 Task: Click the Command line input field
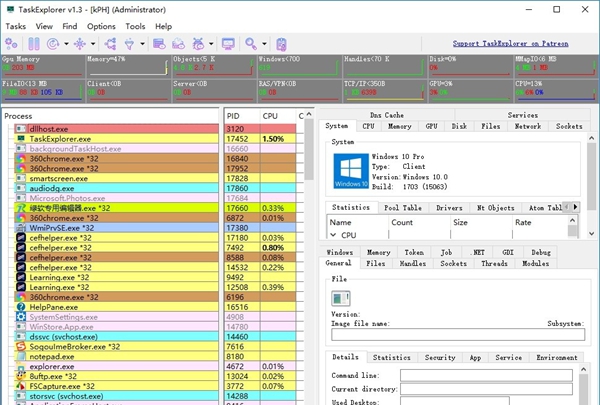(x=486, y=376)
